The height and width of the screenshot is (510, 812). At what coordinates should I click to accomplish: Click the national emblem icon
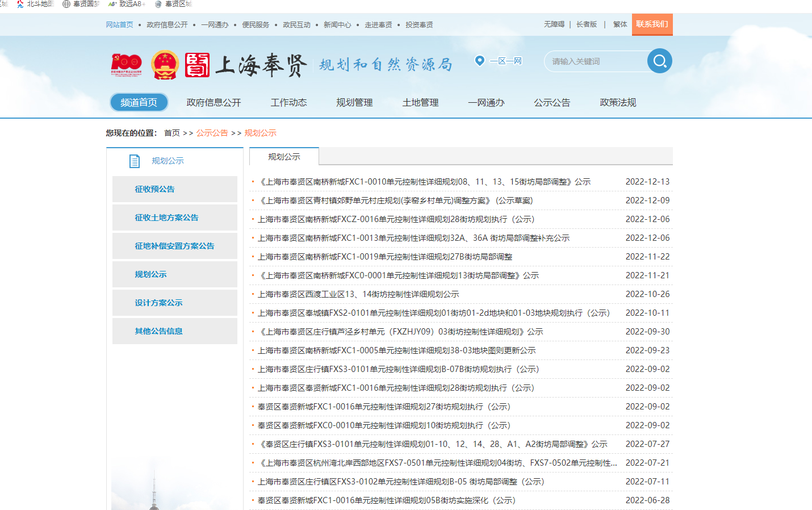165,65
